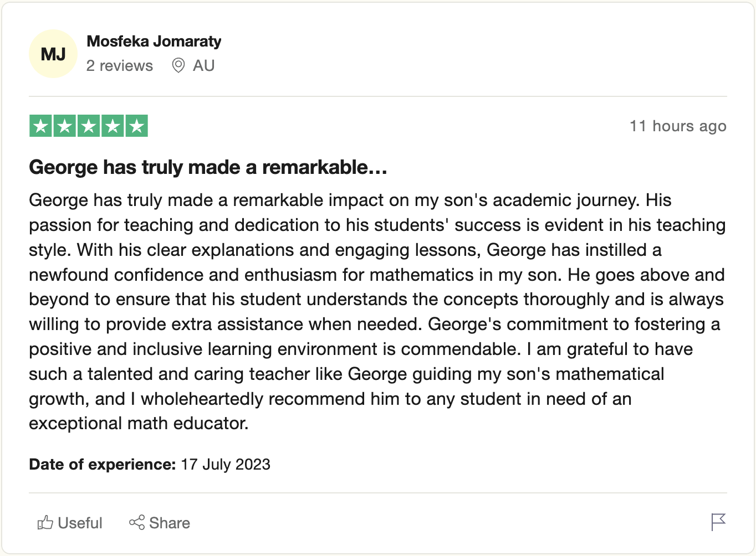Click the fifth star in the rating
This screenshot has height=556, width=756.
[137, 126]
